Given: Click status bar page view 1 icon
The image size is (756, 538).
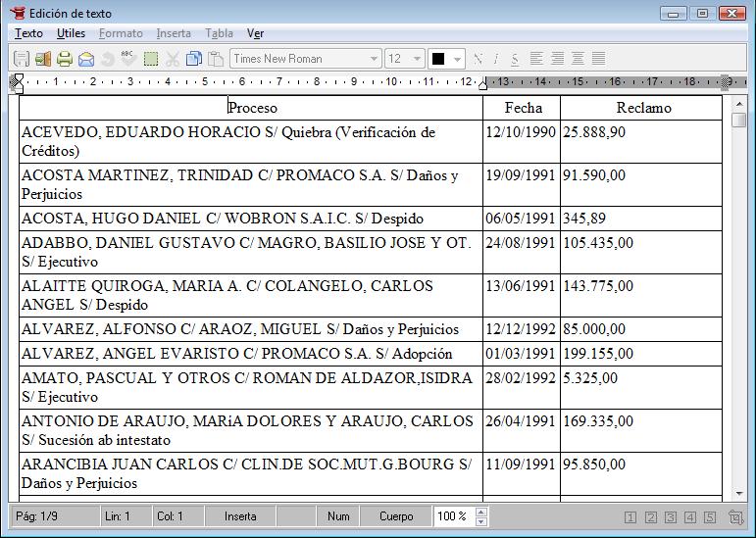Looking at the screenshot, I should 630,517.
